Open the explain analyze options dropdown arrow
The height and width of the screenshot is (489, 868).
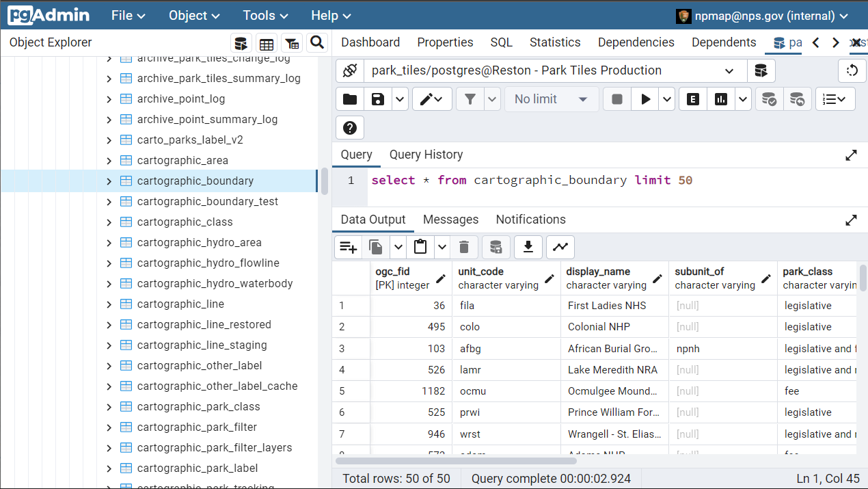click(743, 99)
